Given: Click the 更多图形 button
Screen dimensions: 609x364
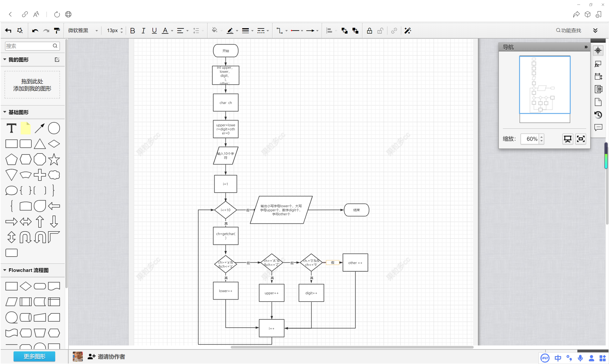Looking at the screenshot, I should click(34, 356).
